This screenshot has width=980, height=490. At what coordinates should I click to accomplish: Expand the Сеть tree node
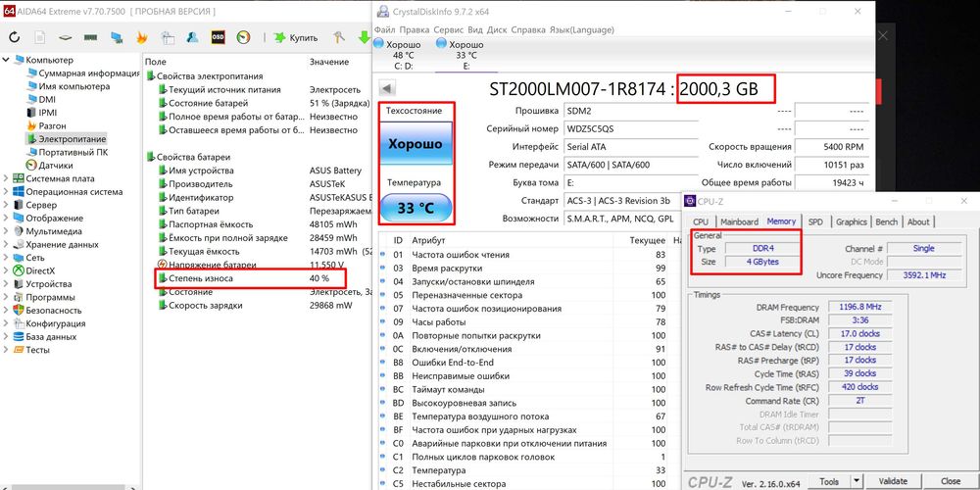(6, 258)
